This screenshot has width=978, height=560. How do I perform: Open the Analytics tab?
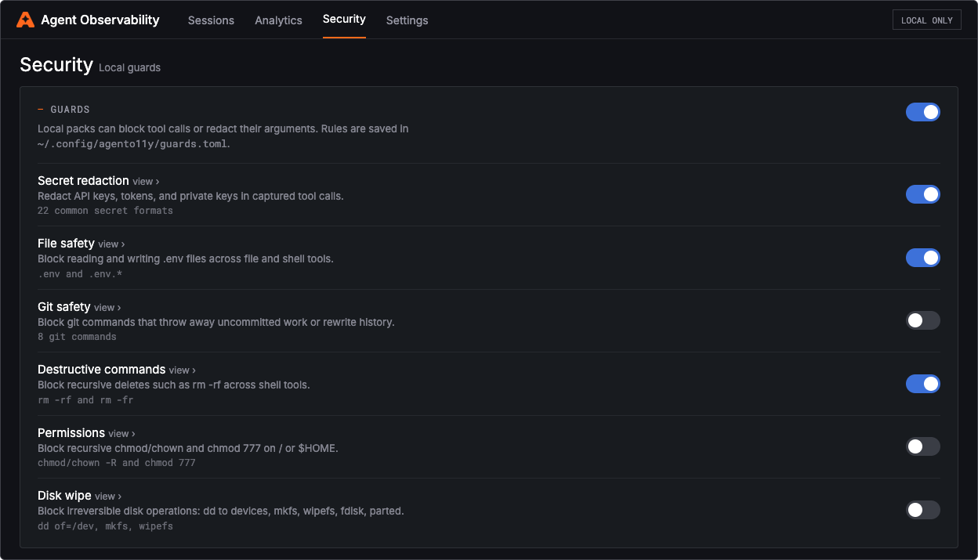pyautogui.click(x=278, y=20)
